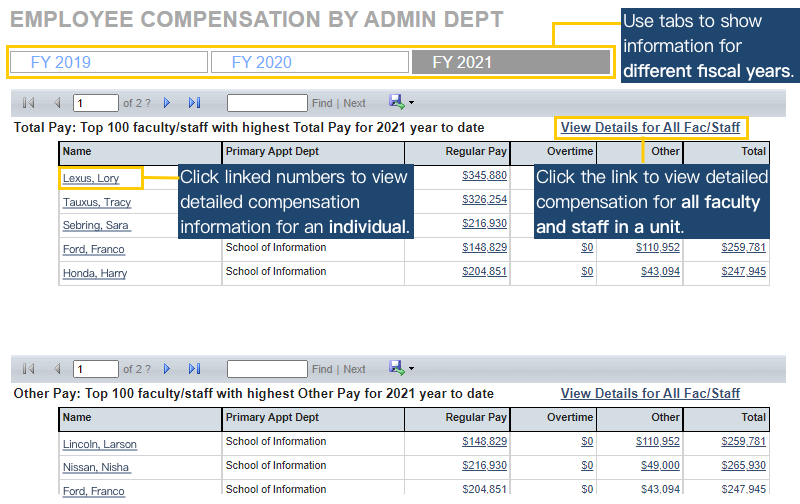Switch to the FY 2019 tab
Viewport: 800px width, 504px height.
(109, 62)
